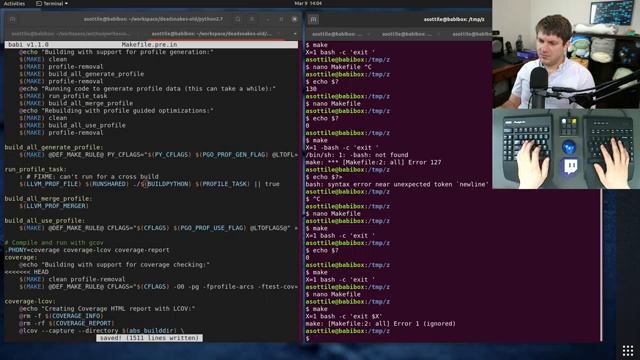Open hamburger menu in left terminal window
Viewport: 640px width, 360px height.
pyautogui.click(x=252, y=19)
